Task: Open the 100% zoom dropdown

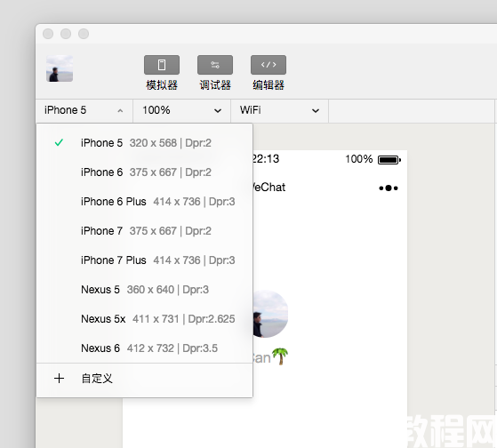Action: pyautogui.click(x=181, y=110)
